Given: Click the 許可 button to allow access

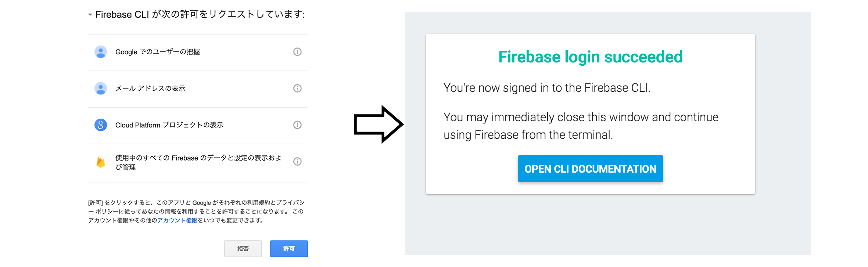Looking at the screenshot, I should click(288, 248).
